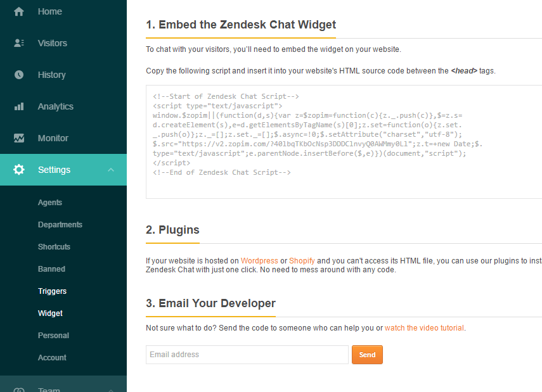Open the Agents settings page

click(x=50, y=203)
